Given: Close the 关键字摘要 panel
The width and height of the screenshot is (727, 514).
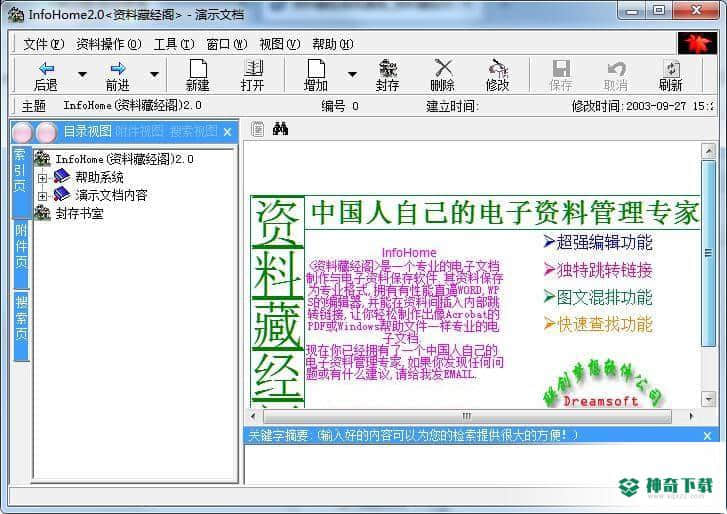Looking at the screenshot, I should pyautogui.click(x=707, y=436).
